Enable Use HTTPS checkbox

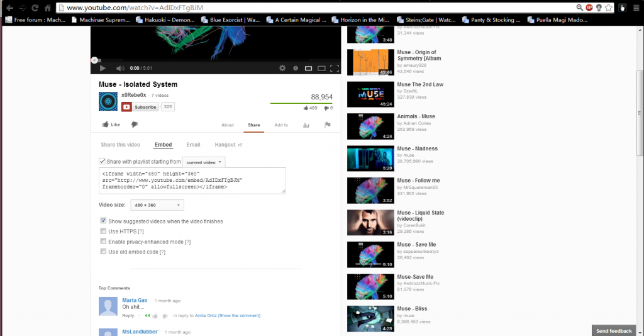[x=103, y=231]
